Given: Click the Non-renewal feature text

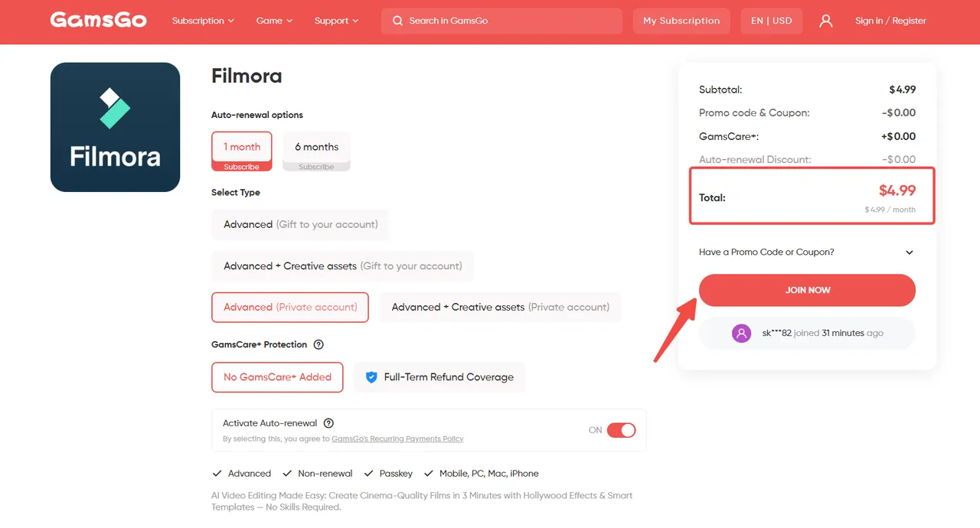Looking at the screenshot, I should pos(325,474).
